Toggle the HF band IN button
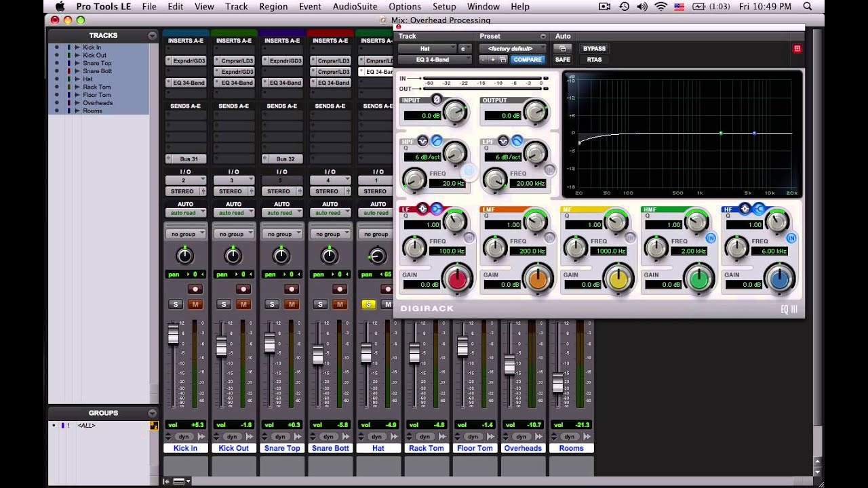868x488 pixels. [x=791, y=238]
